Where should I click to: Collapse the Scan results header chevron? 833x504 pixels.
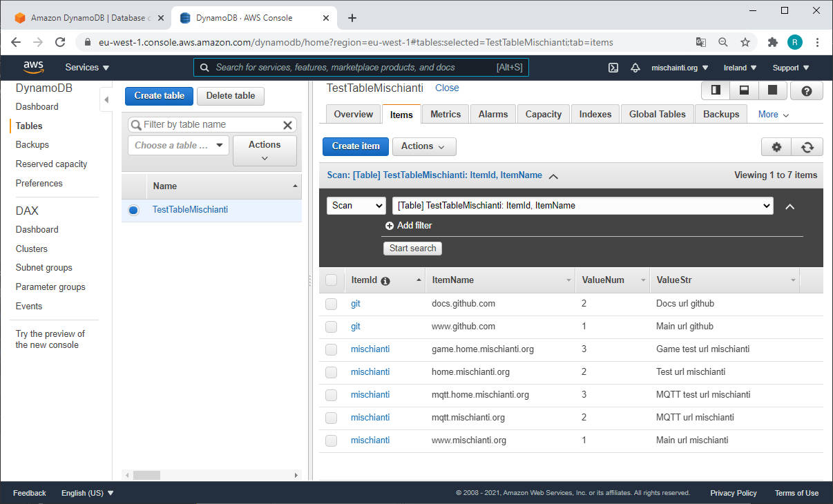pyautogui.click(x=553, y=175)
